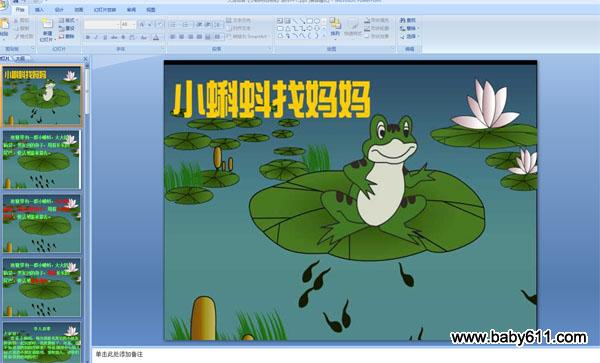Click the bullet list icon

click(174, 25)
